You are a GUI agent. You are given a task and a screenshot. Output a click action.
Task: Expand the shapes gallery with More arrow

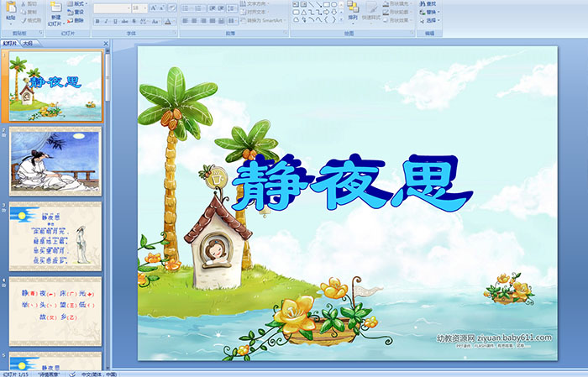click(341, 19)
